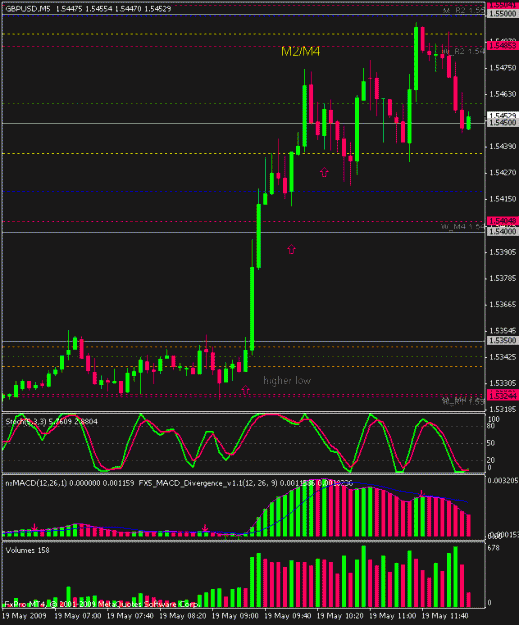Click the W_M4 pivot level label
Screen dimensions: 519x625
462,227
